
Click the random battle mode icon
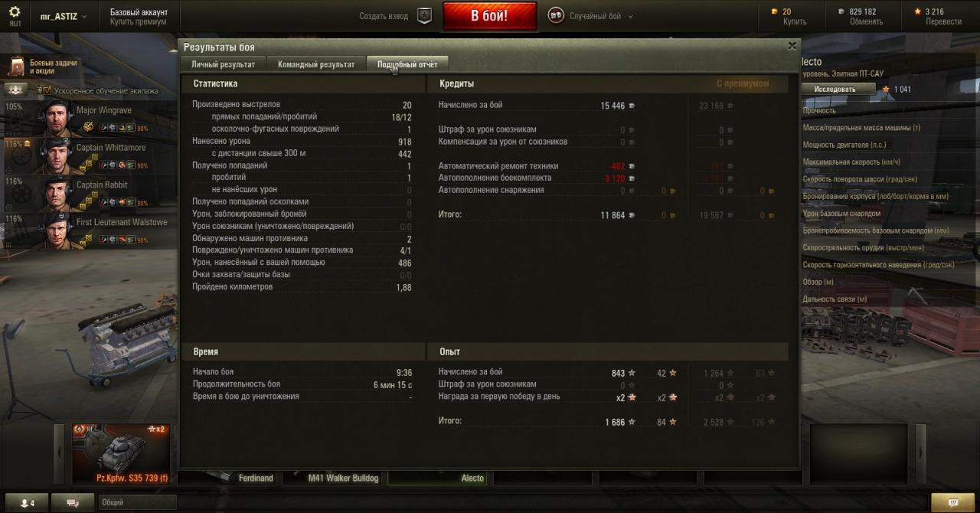tap(556, 15)
